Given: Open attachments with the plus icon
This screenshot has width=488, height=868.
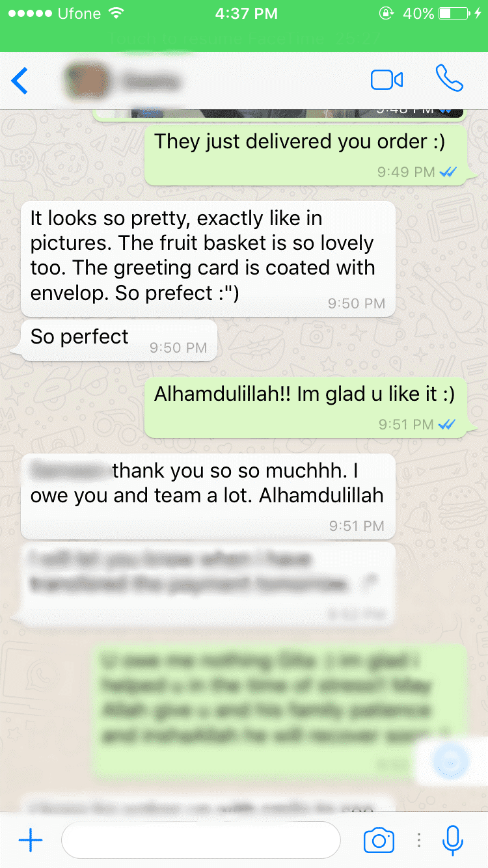Looking at the screenshot, I should coord(30,840).
